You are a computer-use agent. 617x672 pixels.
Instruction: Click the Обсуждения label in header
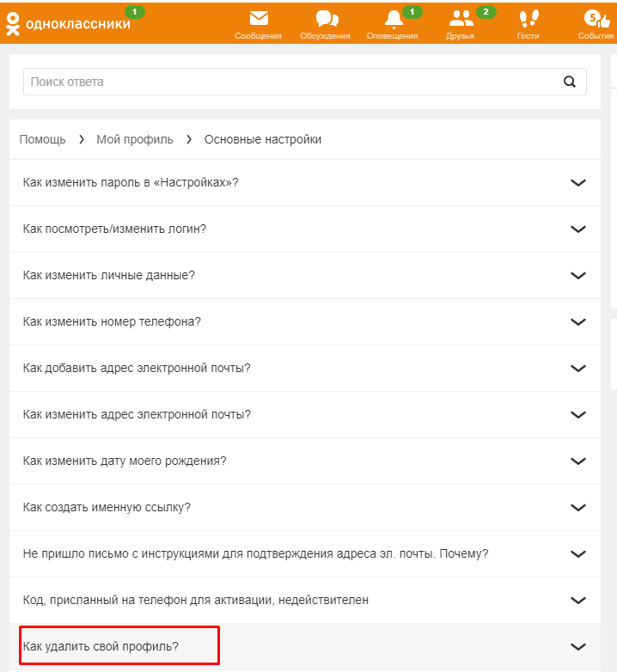click(325, 36)
